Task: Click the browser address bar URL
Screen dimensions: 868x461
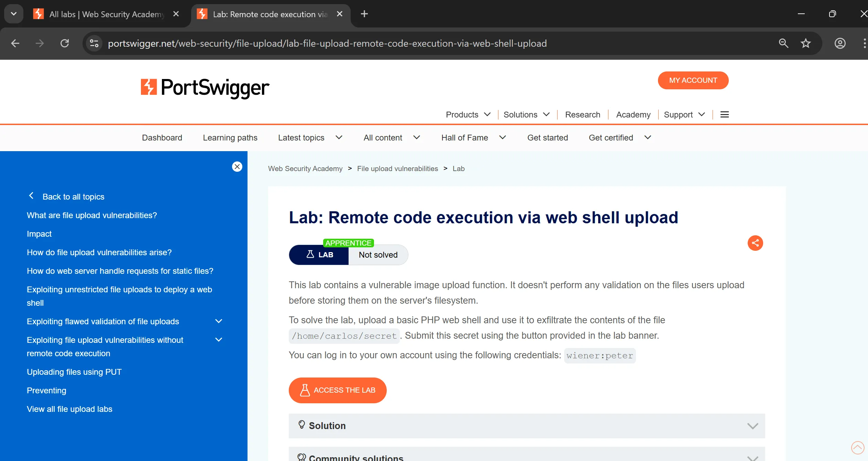Action: 327,43
